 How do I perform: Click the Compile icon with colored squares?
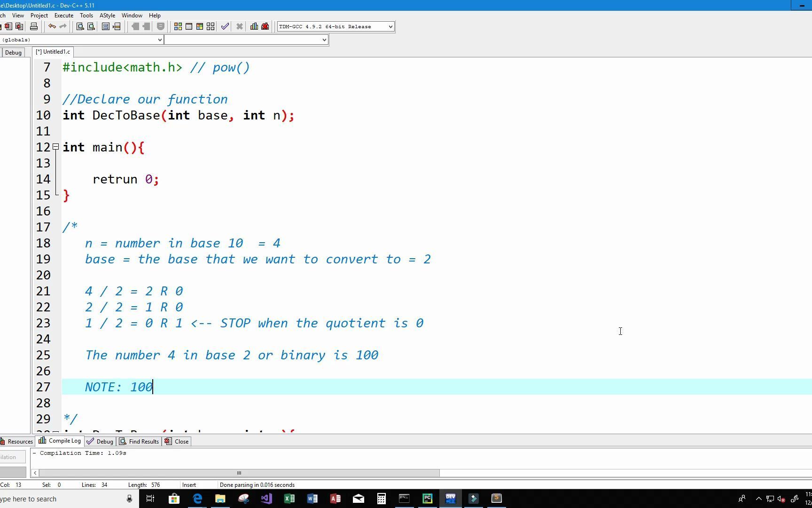(x=178, y=26)
